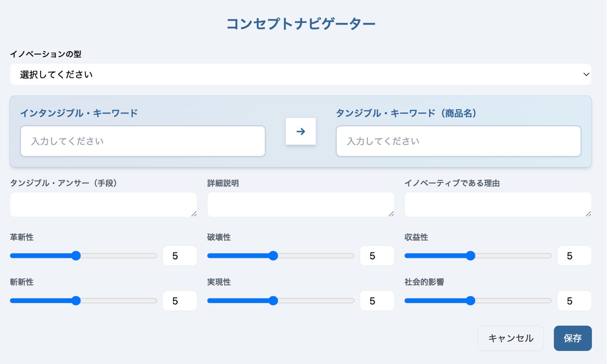The image size is (607, 364).
Task: Focus the 詳細説明 text area
Action: tap(300, 204)
